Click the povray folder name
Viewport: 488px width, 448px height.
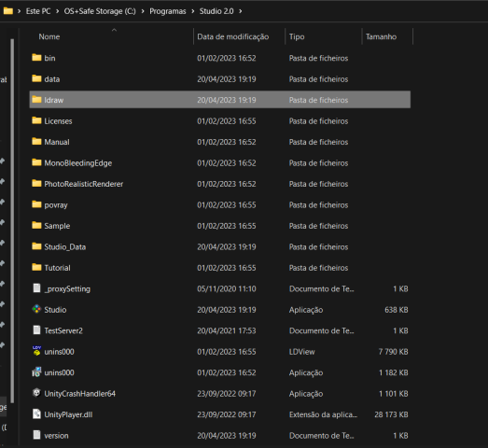click(56, 205)
